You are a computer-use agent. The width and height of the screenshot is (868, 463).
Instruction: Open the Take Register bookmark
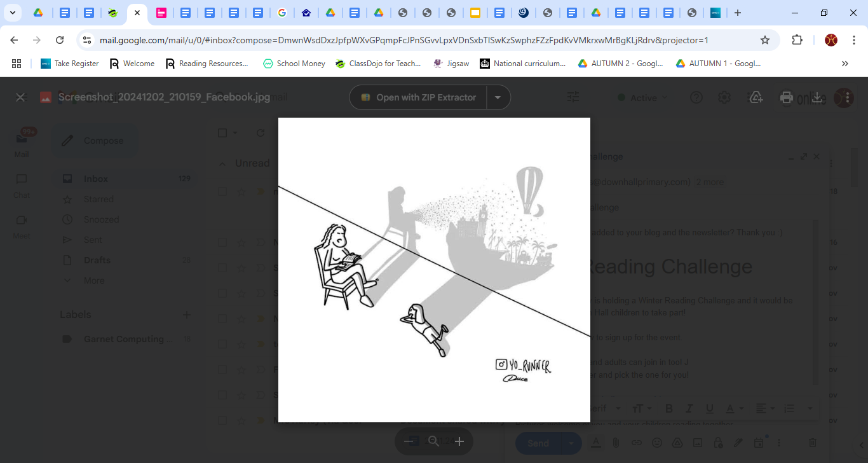(x=70, y=64)
